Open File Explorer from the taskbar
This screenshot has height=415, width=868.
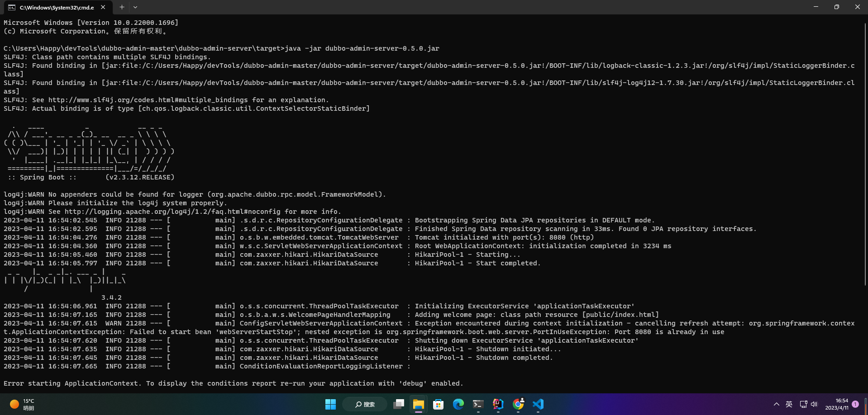tap(419, 404)
